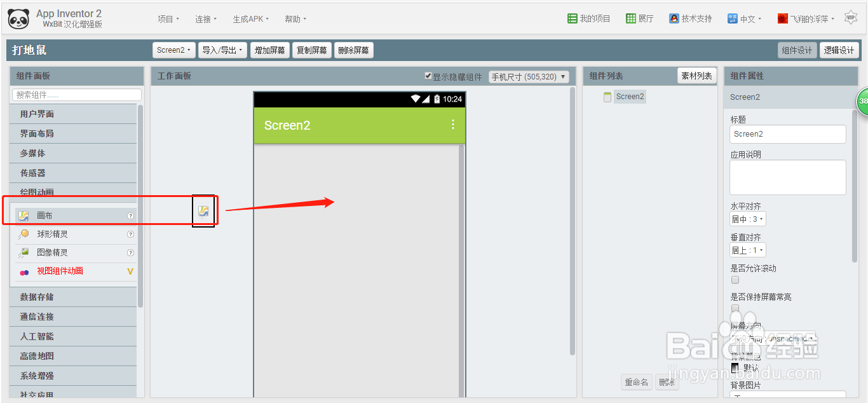Click the 图像精灵 image sprite icon
The width and height of the screenshot is (868, 403).
[x=24, y=252]
